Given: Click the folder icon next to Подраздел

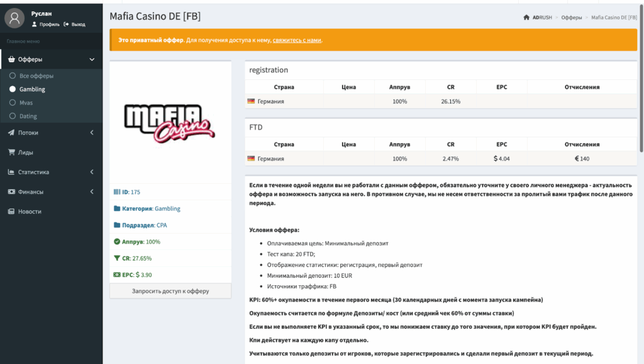Looking at the screenshot, I should (x=117, y=225).
